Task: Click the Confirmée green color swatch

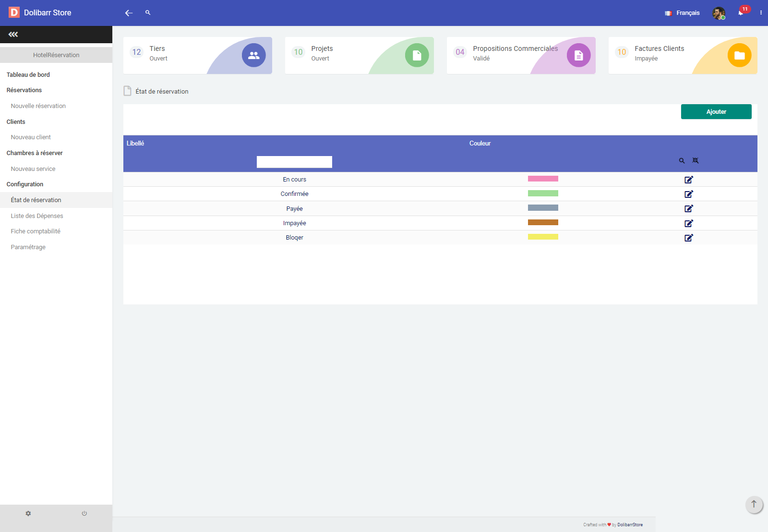Action: (543, 193)
